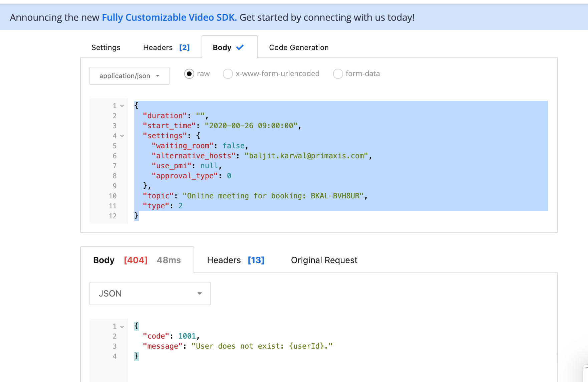
Task: Click the alternative_hosts email value in editor
Action: 306,156
